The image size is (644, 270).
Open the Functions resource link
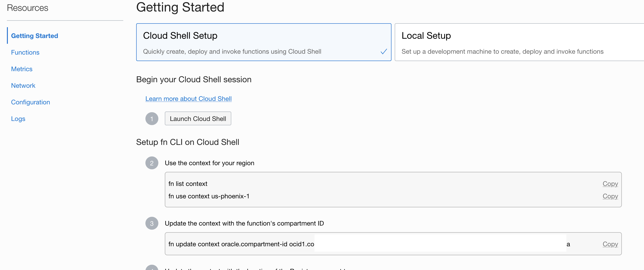pyautogui.click(x=25, y=52)
